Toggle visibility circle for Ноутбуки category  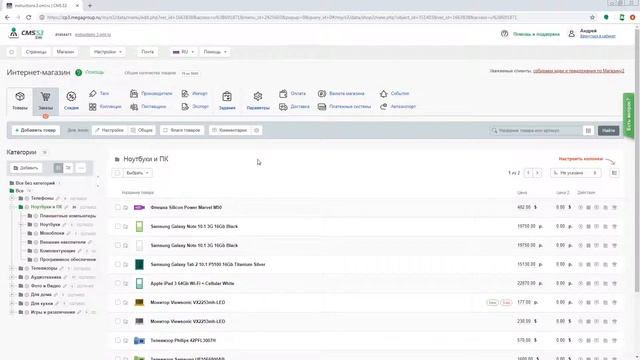click(36, 224)
